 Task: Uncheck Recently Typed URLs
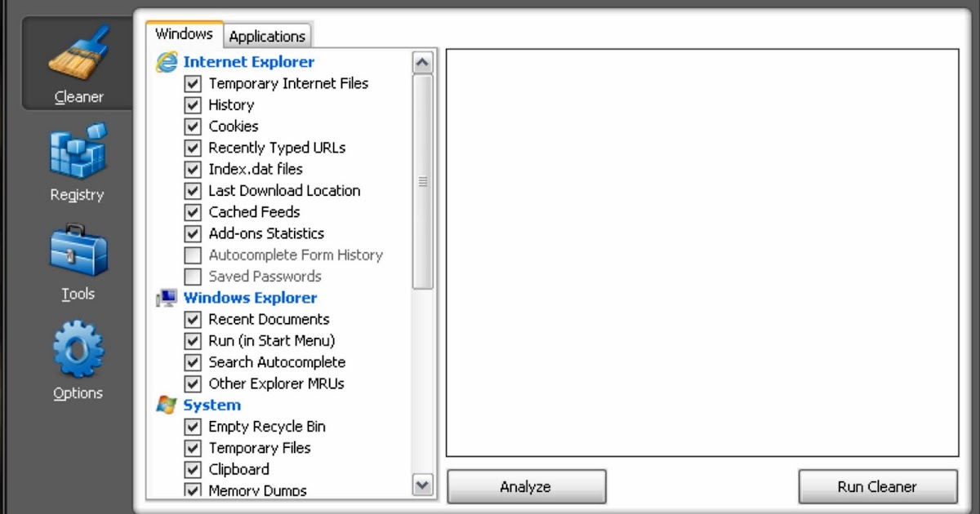pos(192,148)
